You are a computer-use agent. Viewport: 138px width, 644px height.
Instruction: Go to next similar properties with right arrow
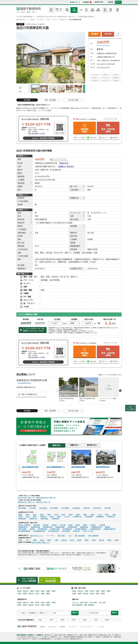click(x=119, y=468)
